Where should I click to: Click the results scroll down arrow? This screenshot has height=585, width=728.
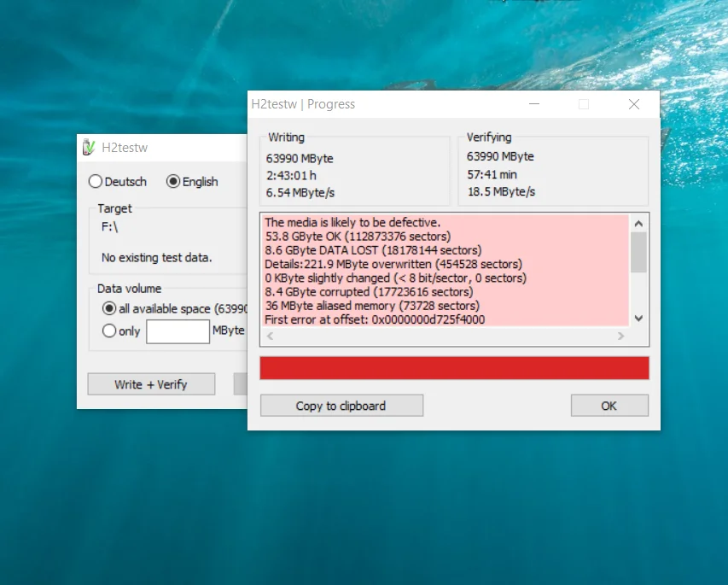[639, 319]
